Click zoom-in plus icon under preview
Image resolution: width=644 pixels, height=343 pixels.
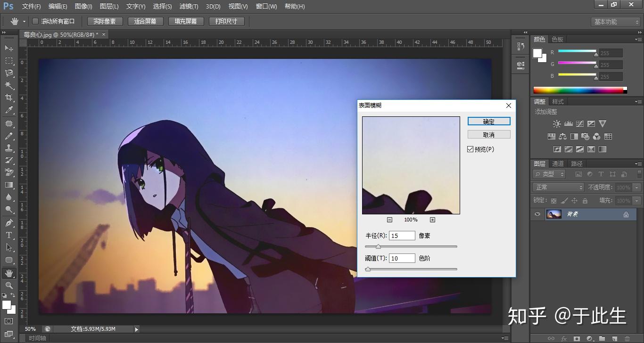point(432,220)
